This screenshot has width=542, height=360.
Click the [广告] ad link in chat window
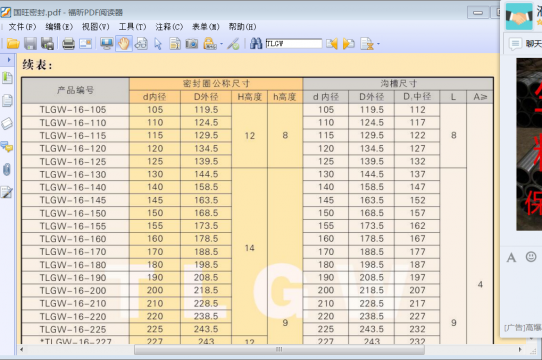pos(523,327)
